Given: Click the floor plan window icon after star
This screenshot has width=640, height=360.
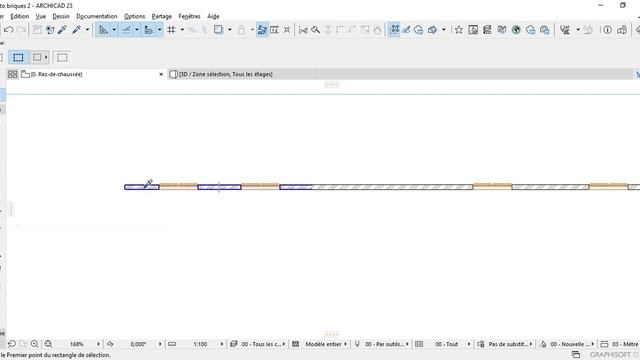Looking at the screenshot, I should click(x=473, y=30).
